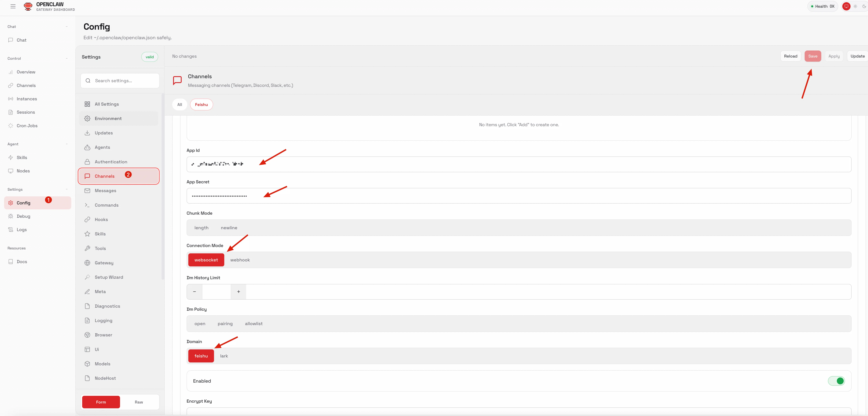Switch to dark theme moon icon

coord(864,6)
